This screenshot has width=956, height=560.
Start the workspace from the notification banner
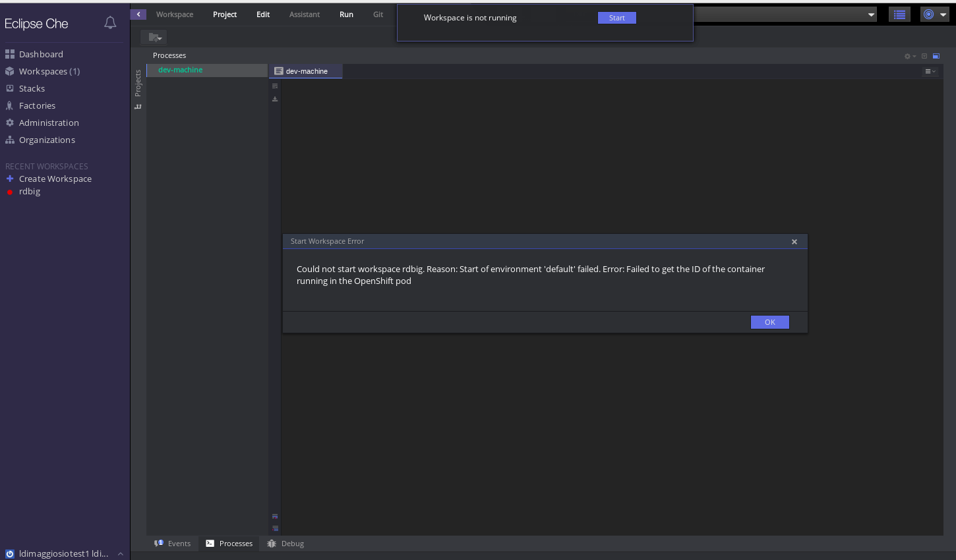click(x=616, y=18)
